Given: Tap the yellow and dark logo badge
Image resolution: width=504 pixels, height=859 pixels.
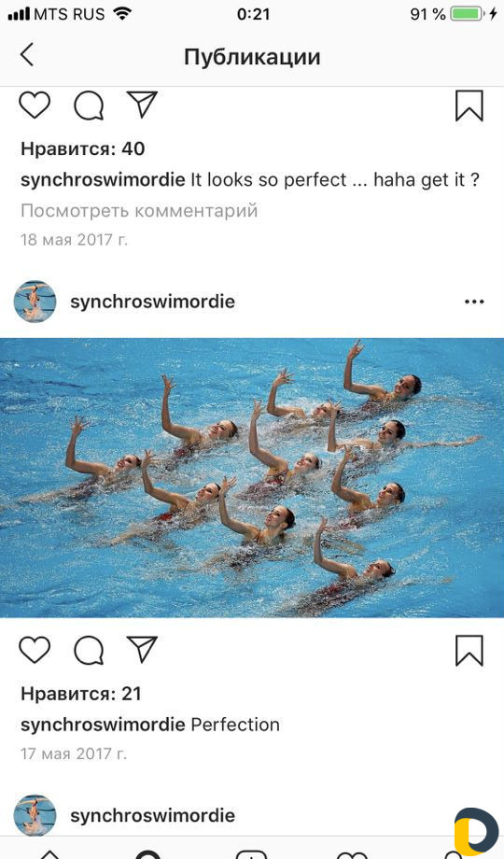Looking at the screenshot, I should tap(475, 832).
